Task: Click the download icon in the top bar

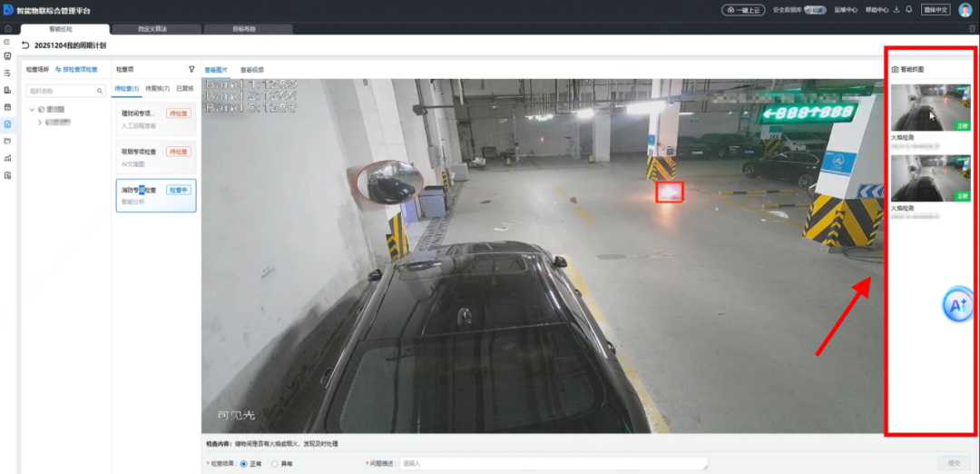Action: (897, 10)
